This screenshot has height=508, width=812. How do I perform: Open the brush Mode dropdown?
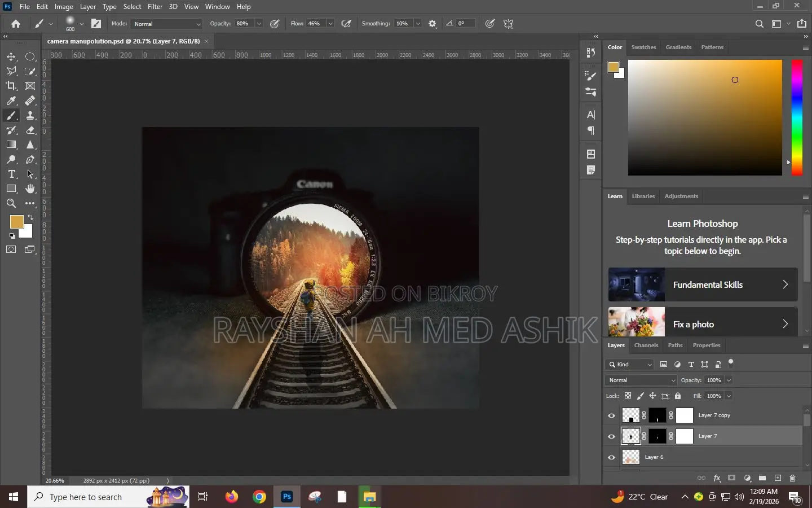point(166,24)
